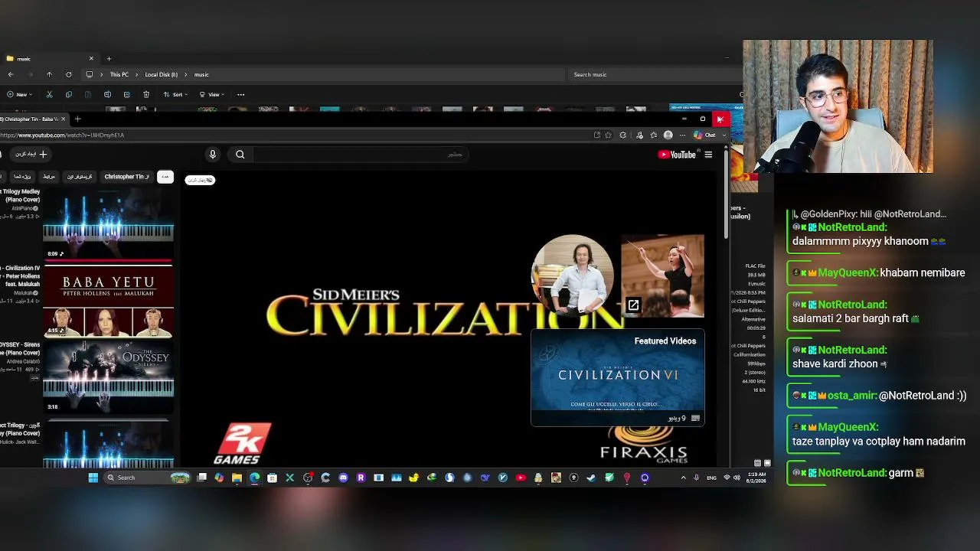
Task: Click This PC in the address breadcrumb
Action: (x=119, y=74)
